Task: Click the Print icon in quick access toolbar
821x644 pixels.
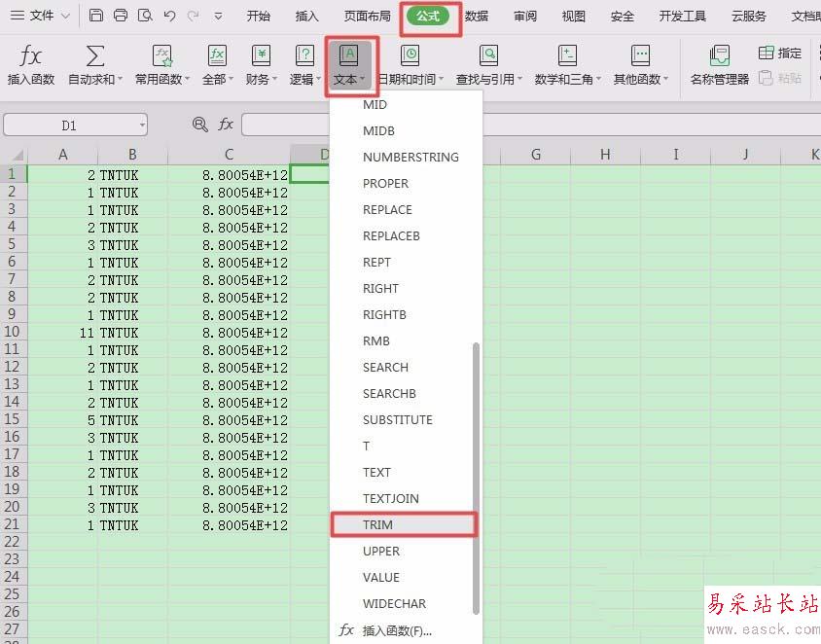Action: click(121, 16)
